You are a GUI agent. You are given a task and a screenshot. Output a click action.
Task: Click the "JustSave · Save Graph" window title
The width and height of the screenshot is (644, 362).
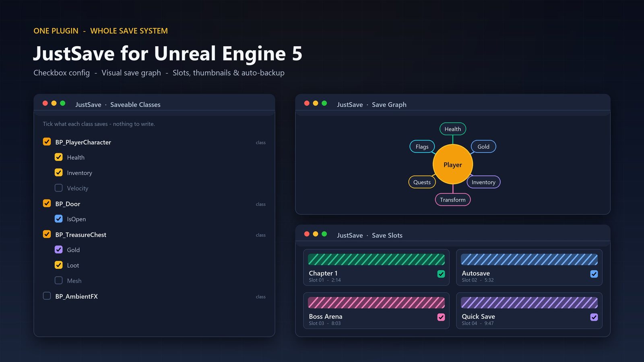pyautogui.click(x=372, y=105)
